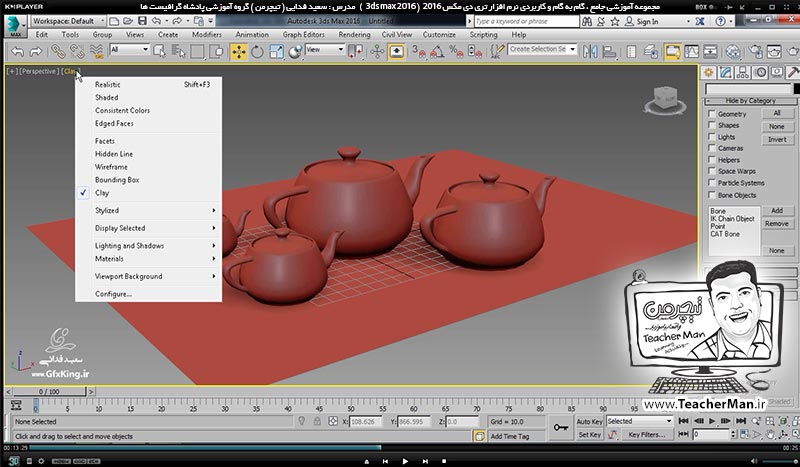
Task: Click the Mirror tool icon
Action: (590, 51)
